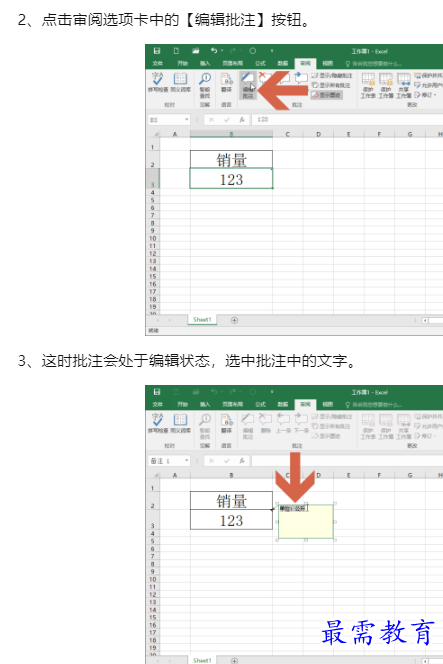Viewport: 443px width, 664px height.
Task: Open 文件 tab in step 2 Excel ribbon
Action: 158,63
